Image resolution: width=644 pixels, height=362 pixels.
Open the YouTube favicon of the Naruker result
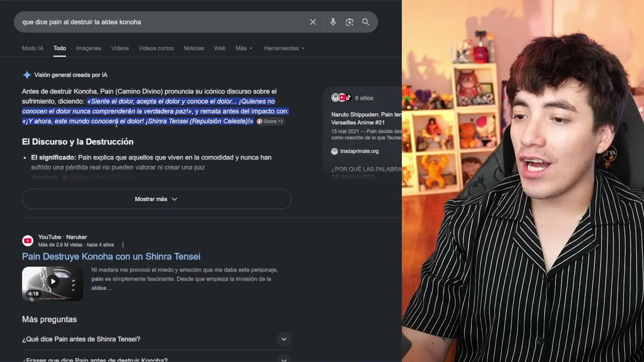click(28, 241)
